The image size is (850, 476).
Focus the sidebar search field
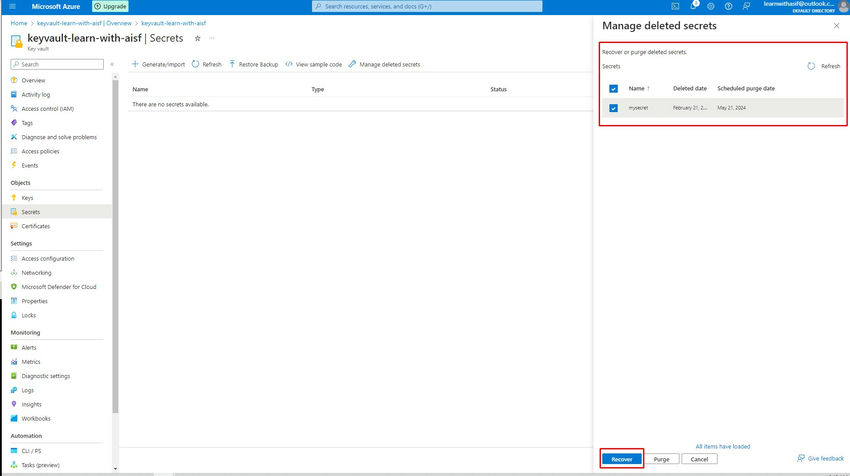point(57,64)
